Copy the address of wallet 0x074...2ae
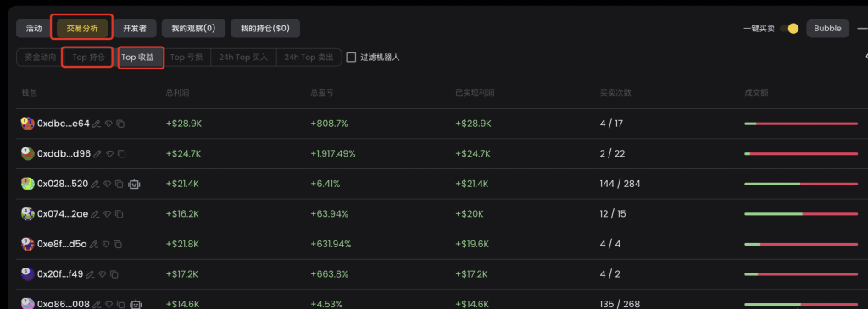Viewport: 868px width, 309px height. point(120,214)
